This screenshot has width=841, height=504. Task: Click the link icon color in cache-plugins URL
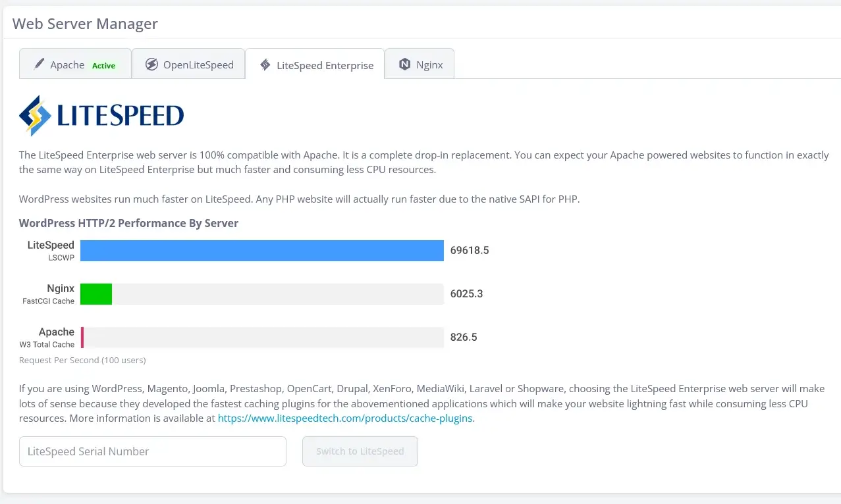346,418
